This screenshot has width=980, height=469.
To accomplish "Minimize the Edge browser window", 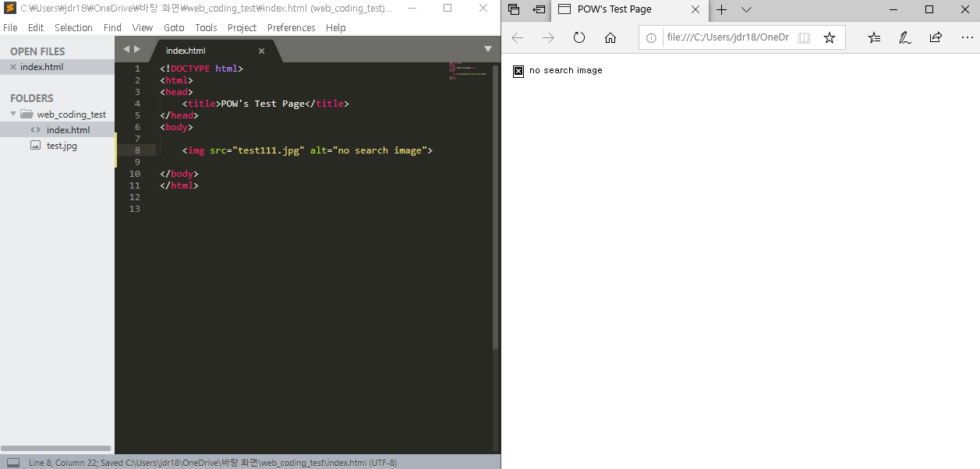I will (893, 9).
